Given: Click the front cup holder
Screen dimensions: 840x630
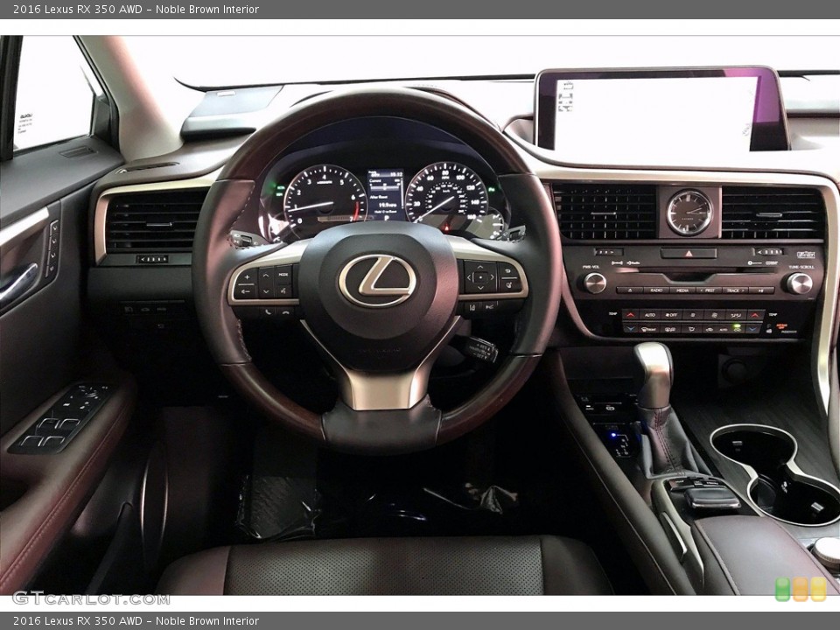Looking at the screenshot, I should coord(752,447).
